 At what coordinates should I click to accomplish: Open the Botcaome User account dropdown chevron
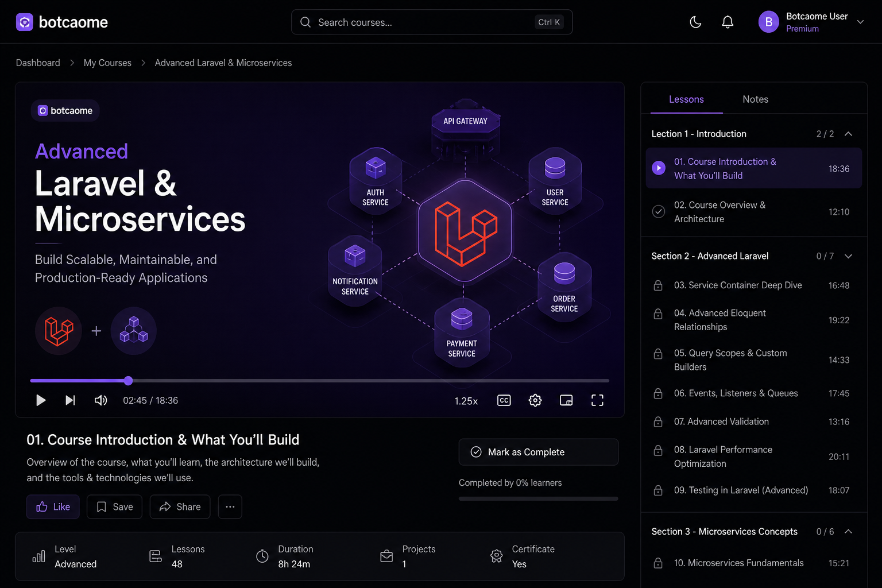point(860,22)
